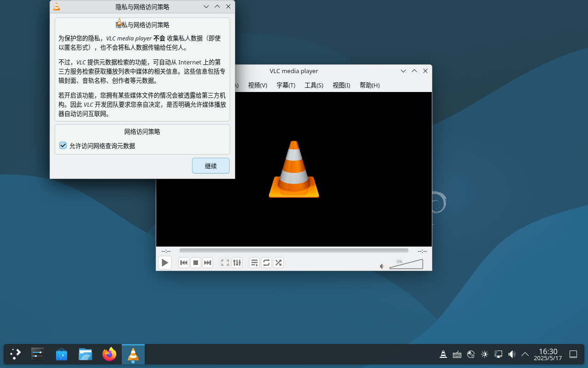Image resolution: width=588 pixels, height=368 pixels.
Task: Uncheck 允许访问网络查询元数据 checkbox
Action: [63, 145]
